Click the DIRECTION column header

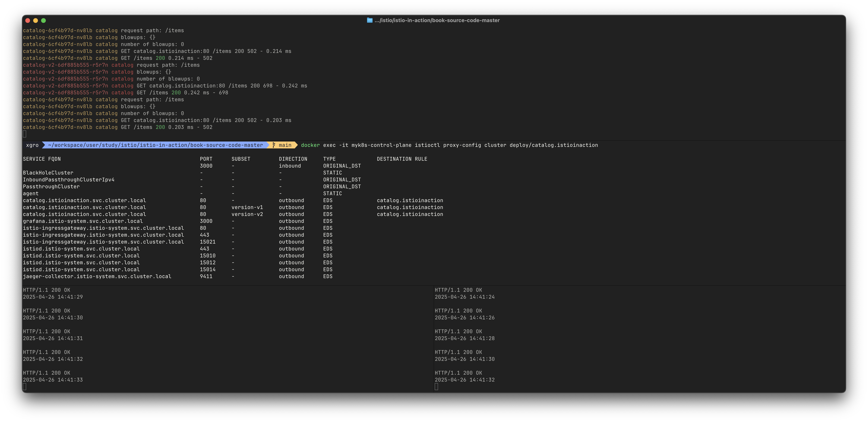pos(293,159)
